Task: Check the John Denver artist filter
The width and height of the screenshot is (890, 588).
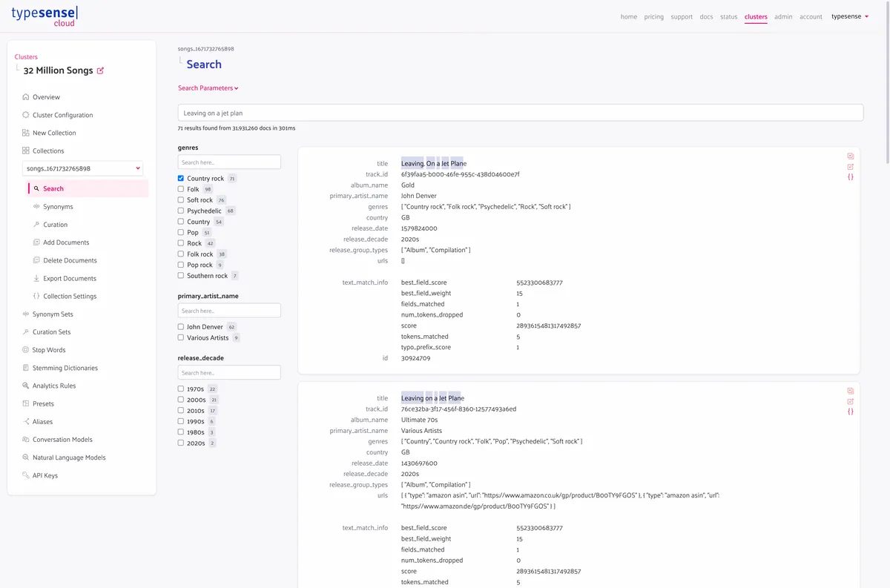Action: coord(181,327)
